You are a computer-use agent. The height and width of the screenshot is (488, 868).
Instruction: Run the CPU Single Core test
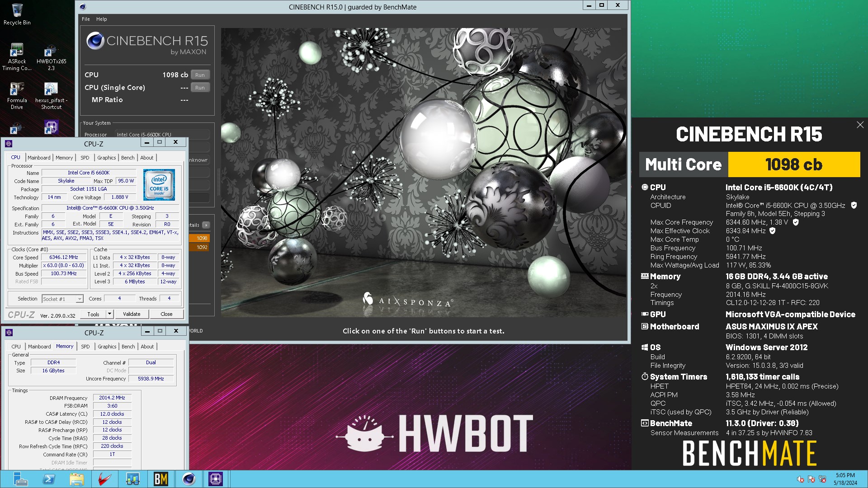(x=200, y=88)
